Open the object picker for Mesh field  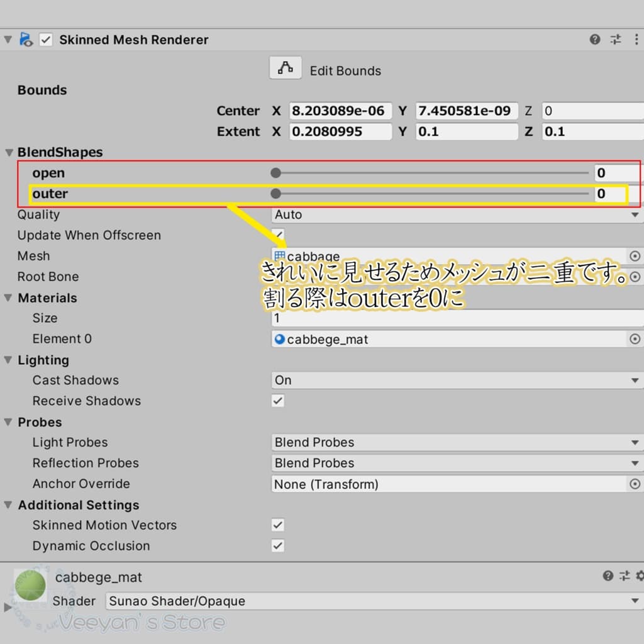[635, 256]
